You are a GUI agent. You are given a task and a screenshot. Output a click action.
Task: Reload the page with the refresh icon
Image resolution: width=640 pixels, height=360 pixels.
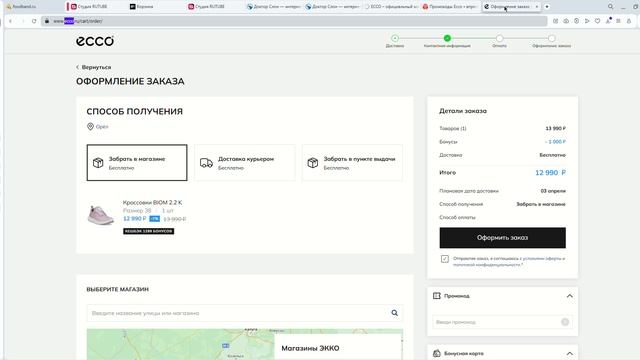point(34,21)
